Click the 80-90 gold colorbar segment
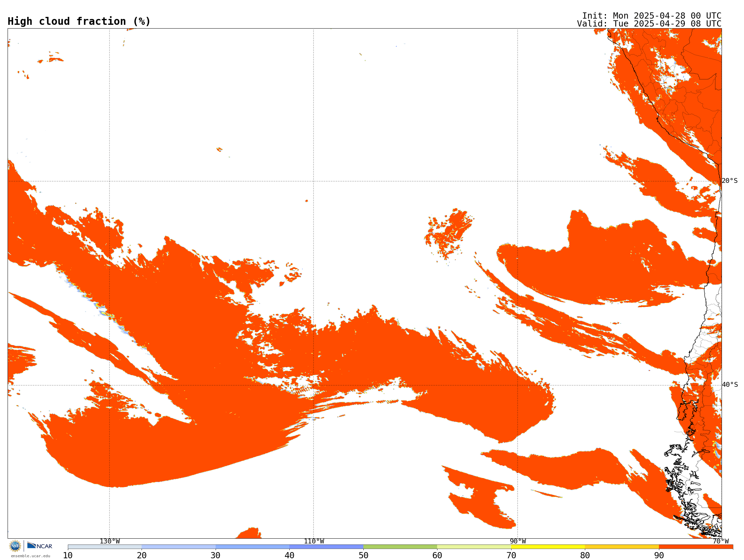 622,547
